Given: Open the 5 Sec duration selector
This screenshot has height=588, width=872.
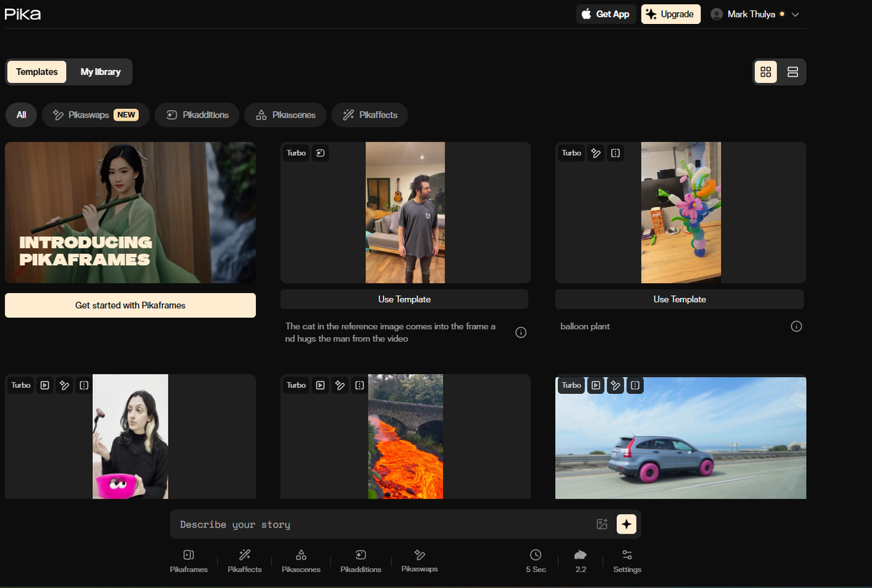Looking at the screenshot, I should tap(536, 561).
